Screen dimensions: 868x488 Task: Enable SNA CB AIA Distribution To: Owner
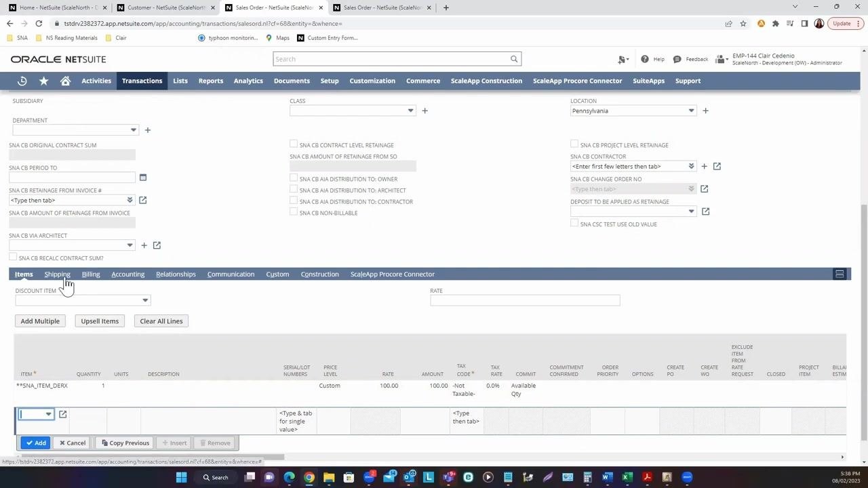click(x=294, y=178)
